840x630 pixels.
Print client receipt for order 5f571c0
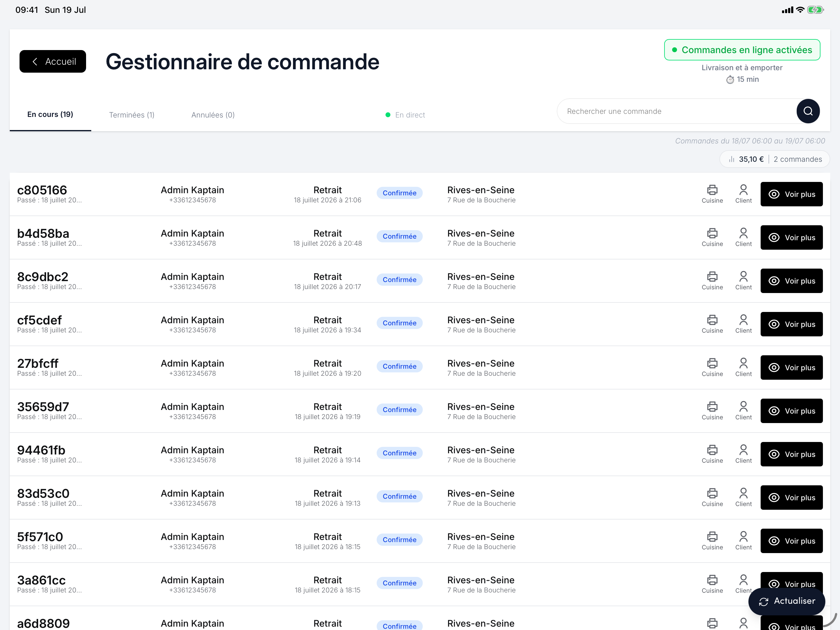(743, 540)
